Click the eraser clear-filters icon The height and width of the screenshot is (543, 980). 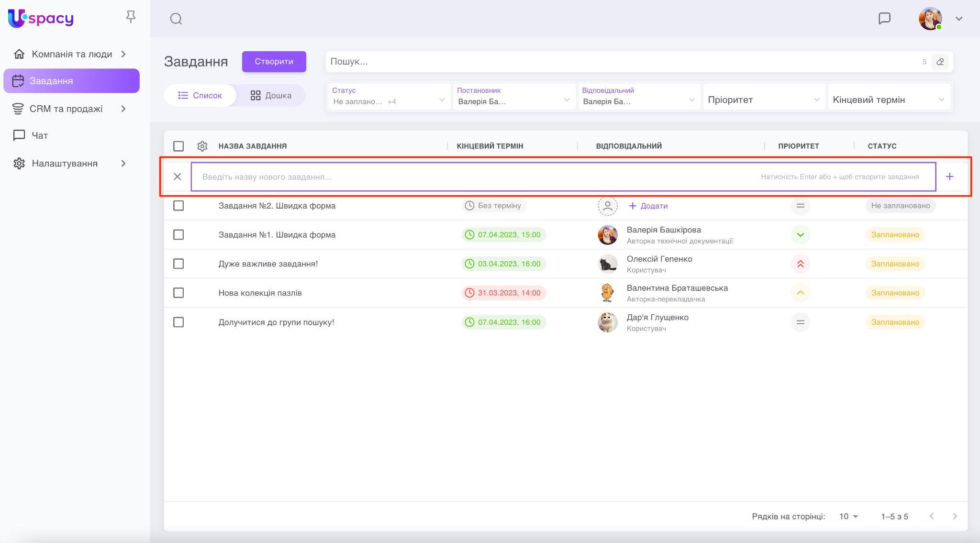coord(940,62)
